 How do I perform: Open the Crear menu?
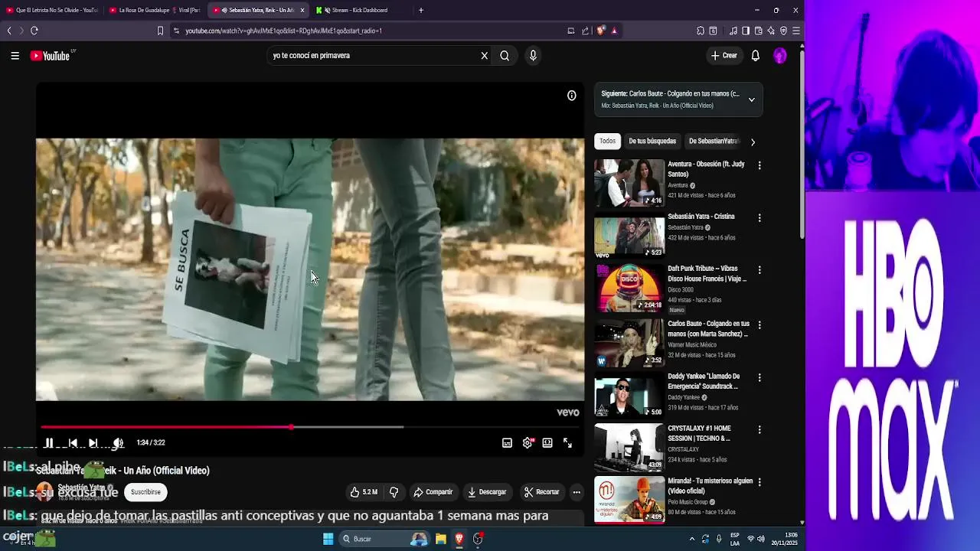point(724,56)
